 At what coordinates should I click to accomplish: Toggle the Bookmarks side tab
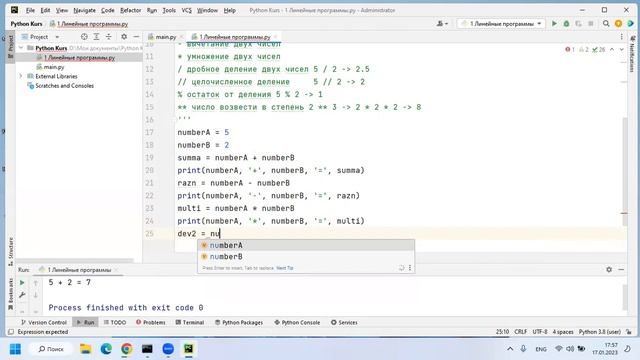(11, 294)
